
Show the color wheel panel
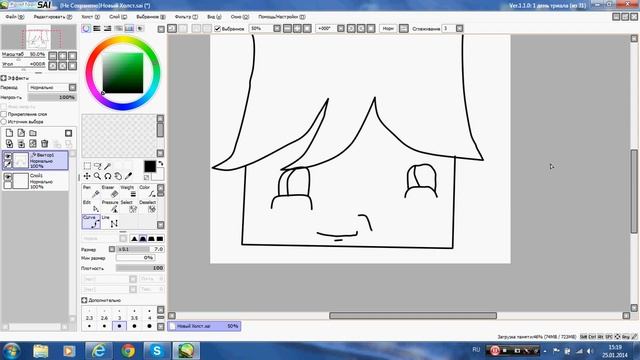(x=86, y=28)
